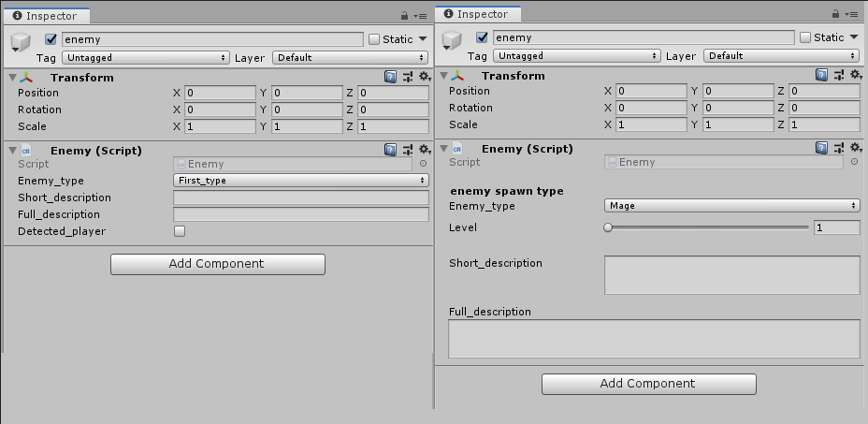Viewport: 868px width, 424px height.
Task: Click the Level value field showing 1
Action: pos(836,227)
